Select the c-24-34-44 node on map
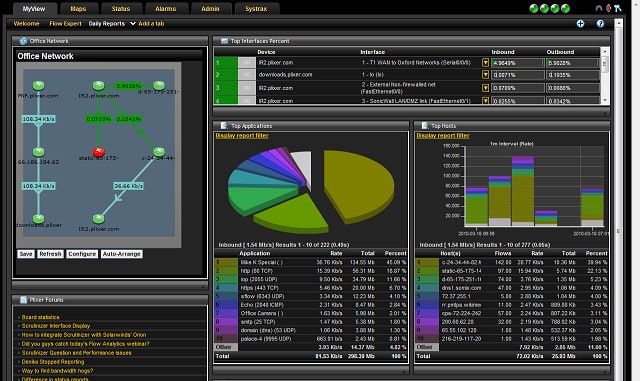Image resolution: width=640 pixels, height=381 pixels. point(159,152)
